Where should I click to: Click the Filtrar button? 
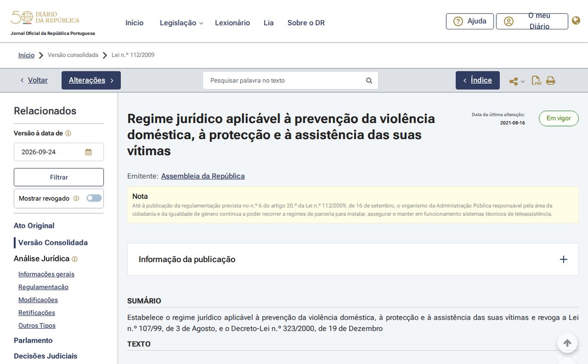[59, 177]
